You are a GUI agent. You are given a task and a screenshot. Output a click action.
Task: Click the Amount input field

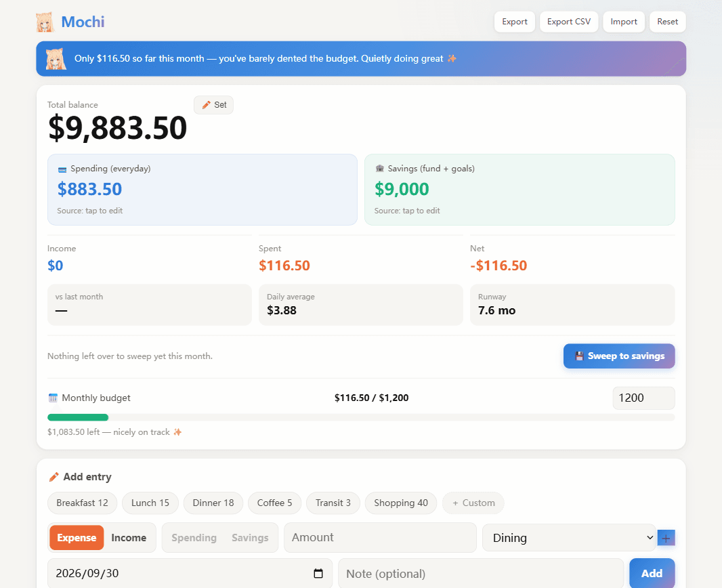pyautogui.click(x=381, y=537)
